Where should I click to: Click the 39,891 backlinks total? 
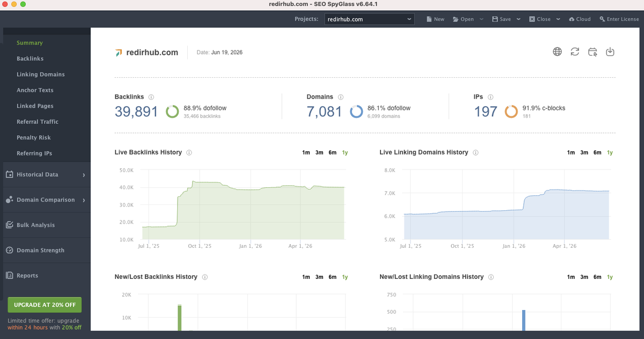point(136,112)
